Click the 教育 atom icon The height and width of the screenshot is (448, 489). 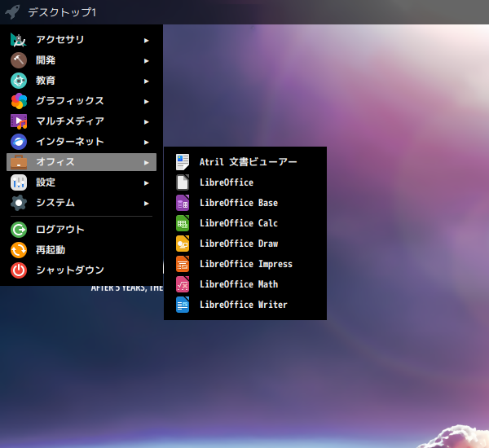pyautogui.click(x=19, y=81)
